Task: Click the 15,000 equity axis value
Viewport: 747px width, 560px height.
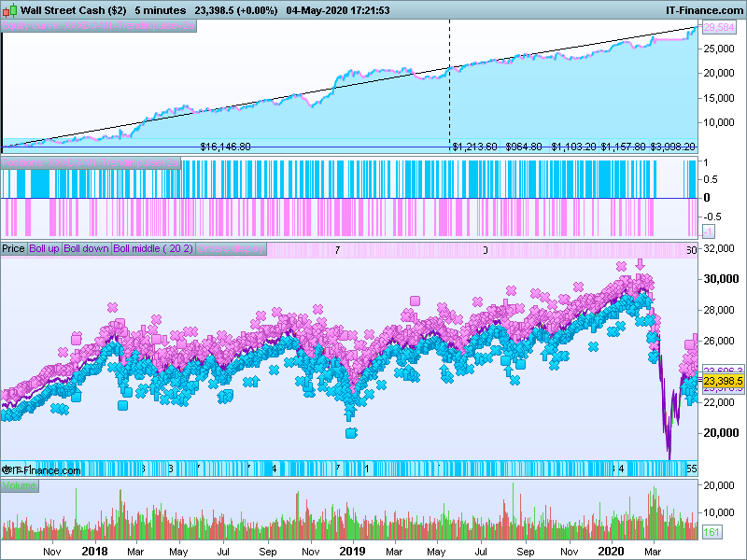Action: [719, 98]
